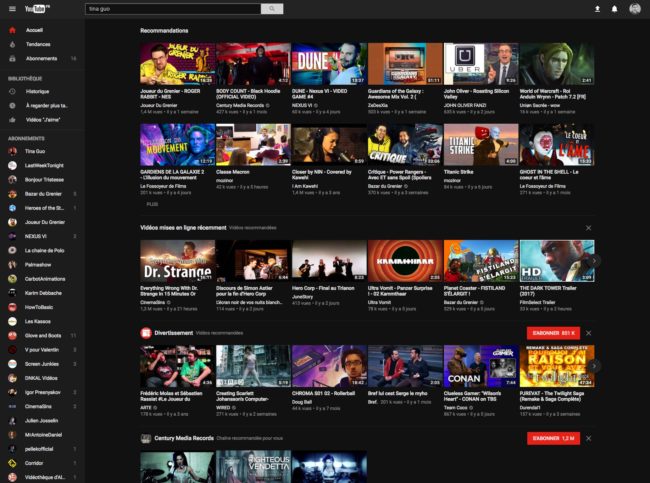Image resolution: width=650 pixels, height=483 pixels.
Task: Open Abonnements in the sidebar
Action: (x=42, y=58)
